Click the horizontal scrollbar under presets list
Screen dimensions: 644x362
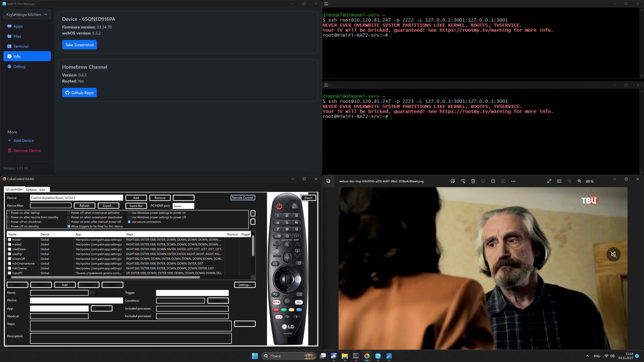pyautogui.click(x=105, y=277)
